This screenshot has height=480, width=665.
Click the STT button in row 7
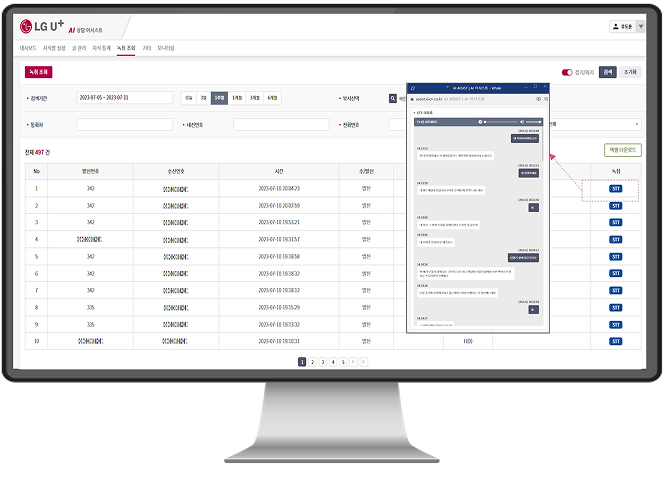616,290
